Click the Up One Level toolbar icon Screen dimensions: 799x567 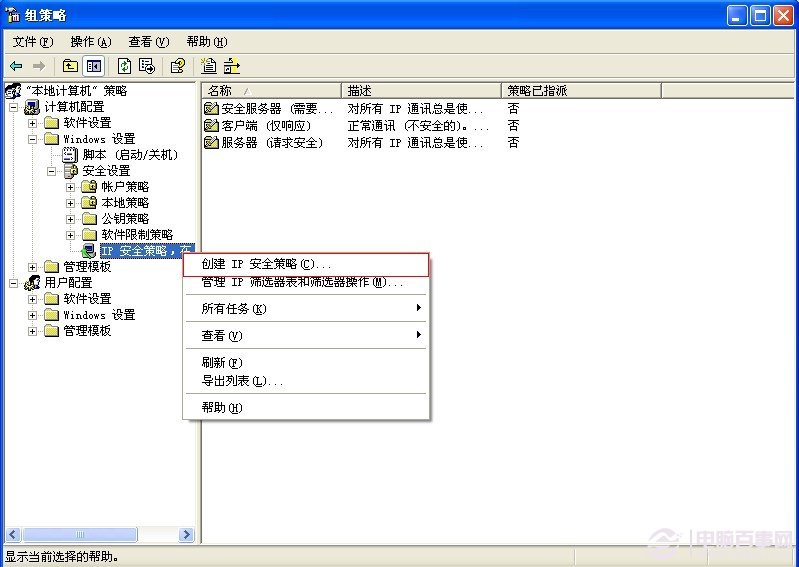(70, 66)
